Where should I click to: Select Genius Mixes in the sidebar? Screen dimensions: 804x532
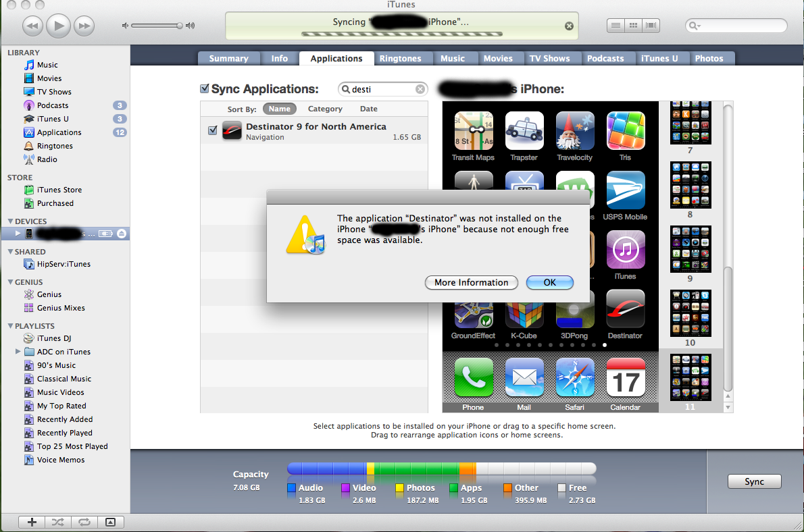click(61, 307)
